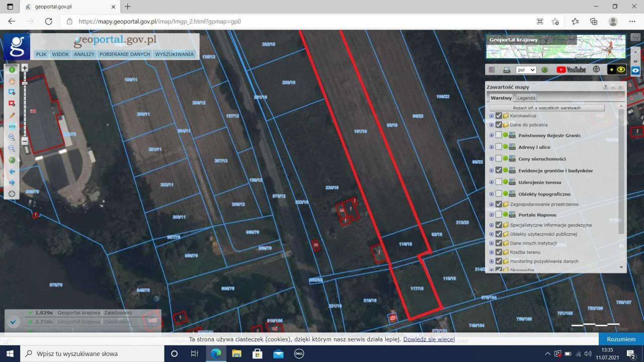
Task: Select the zoom in magnifier tool
Action: click(12, 137)
